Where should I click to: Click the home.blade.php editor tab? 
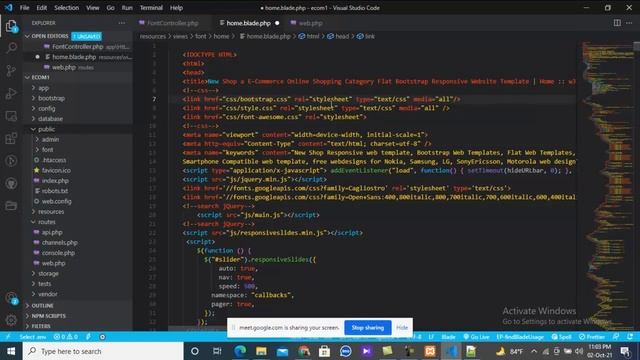tap(248, 23)
